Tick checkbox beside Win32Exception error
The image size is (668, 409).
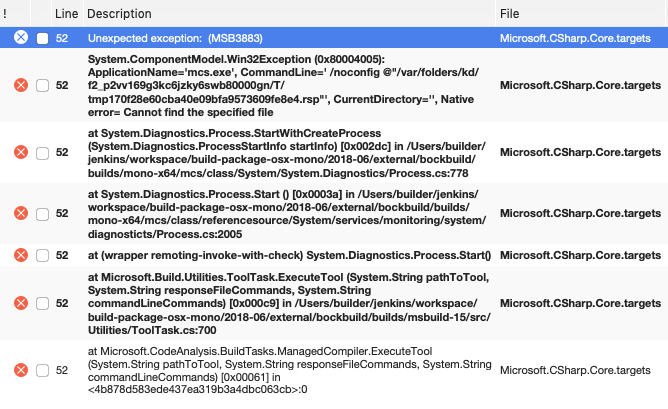[43, 86]
